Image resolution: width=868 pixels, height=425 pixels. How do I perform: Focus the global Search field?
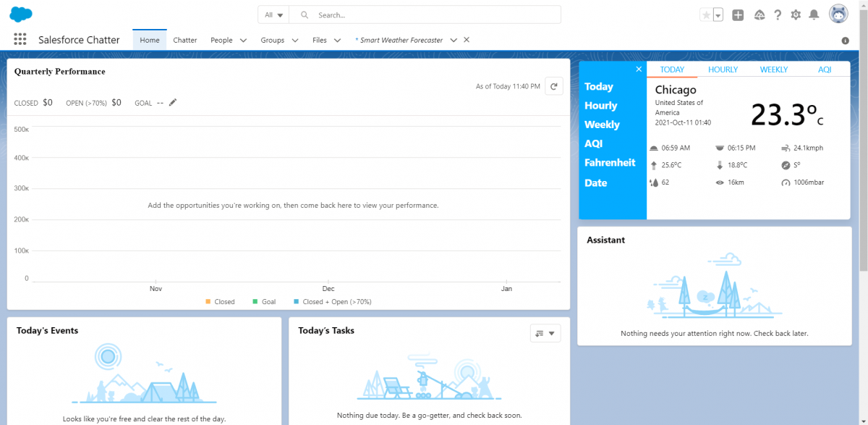click(x=425, y=14)
